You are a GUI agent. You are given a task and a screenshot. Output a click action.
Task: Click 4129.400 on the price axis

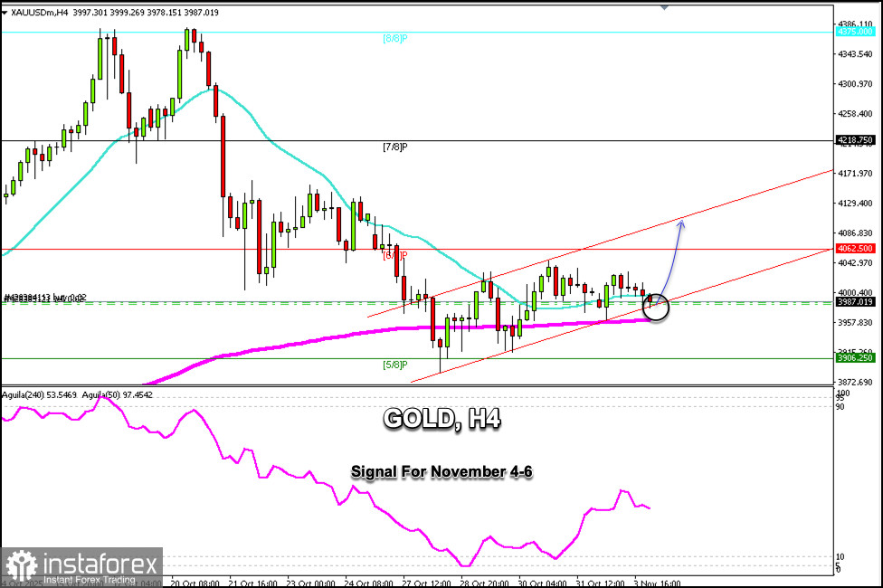tap(855, 204)
